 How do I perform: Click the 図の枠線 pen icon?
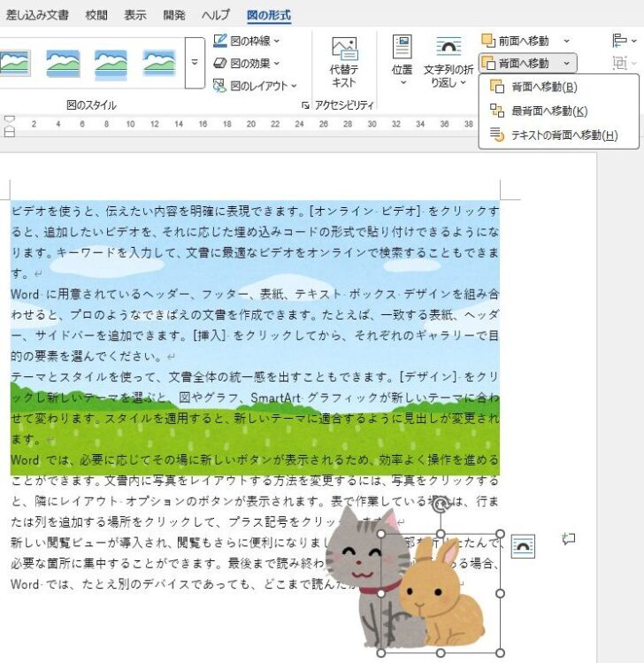pos(219,41)
